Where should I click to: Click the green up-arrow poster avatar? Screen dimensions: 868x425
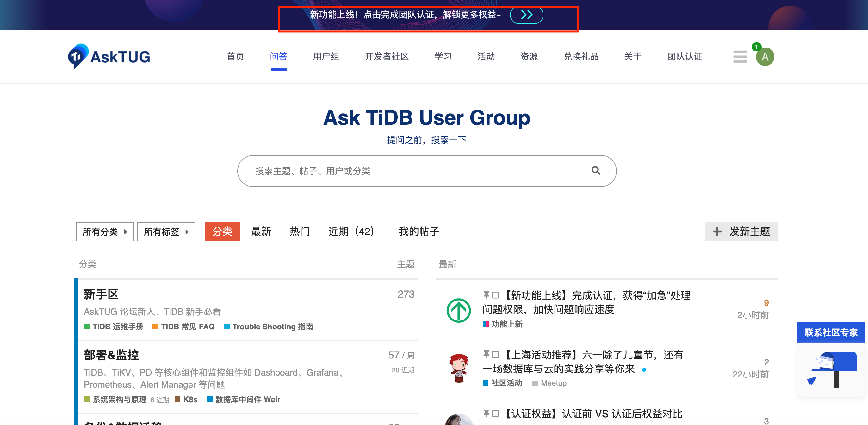[458, 310]
